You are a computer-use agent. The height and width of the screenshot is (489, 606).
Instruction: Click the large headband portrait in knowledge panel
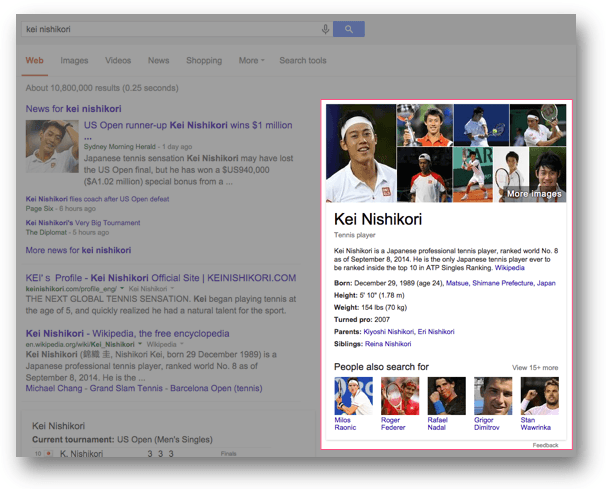[361, 153]
